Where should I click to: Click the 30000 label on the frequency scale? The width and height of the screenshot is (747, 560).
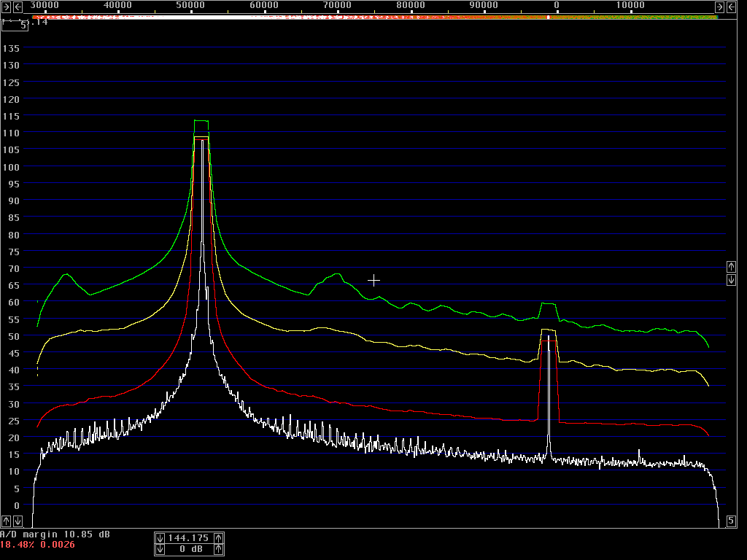[44, 5]
